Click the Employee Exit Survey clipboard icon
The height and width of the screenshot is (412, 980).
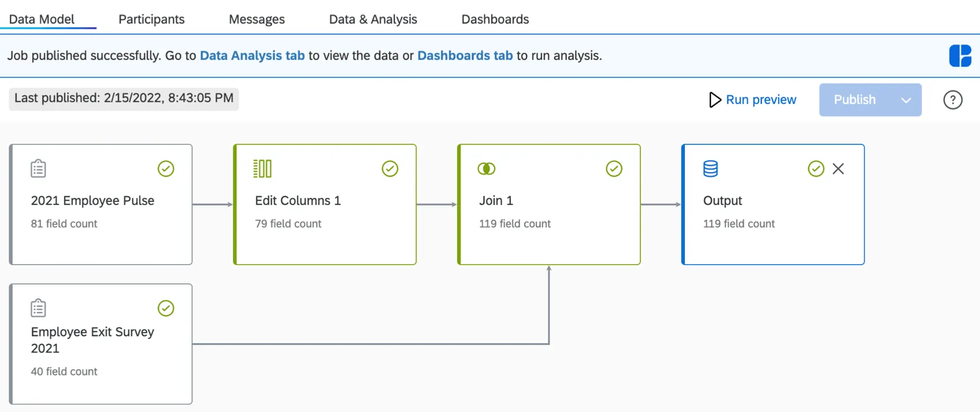(39, 308)
